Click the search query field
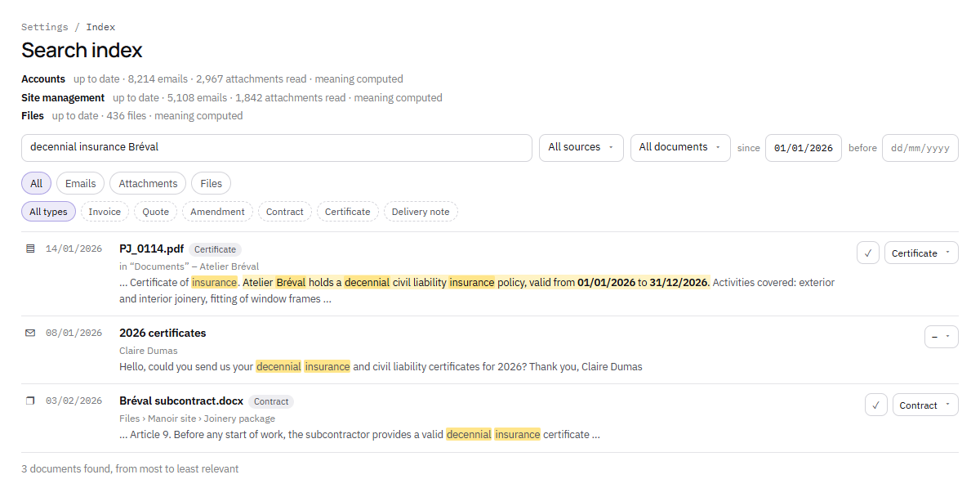The image size is (980, 497). coord(277,148)
